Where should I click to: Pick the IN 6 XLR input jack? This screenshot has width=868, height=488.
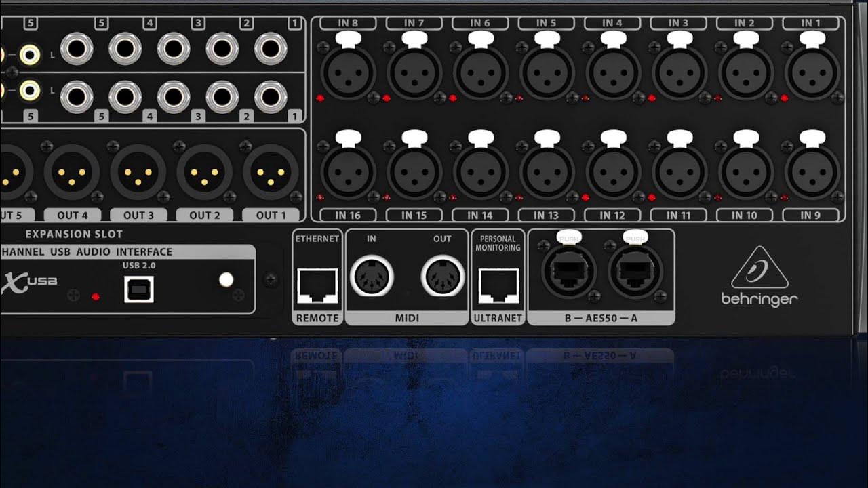481,73
